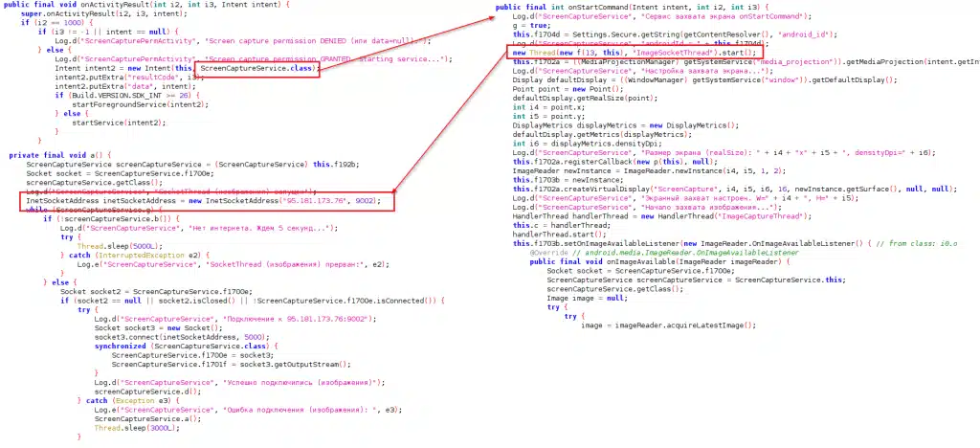Click the 'new HandlerThread("ImageCaptureThread");' line

coord(662,216)
